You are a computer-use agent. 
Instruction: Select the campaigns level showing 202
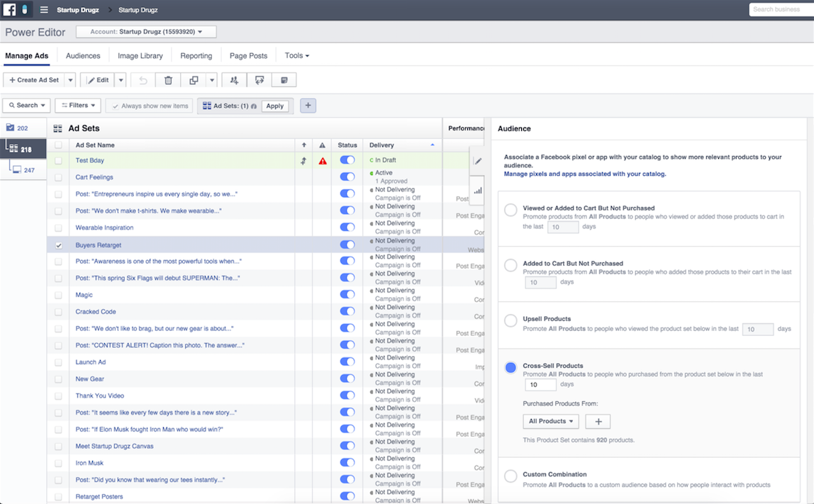17,128
